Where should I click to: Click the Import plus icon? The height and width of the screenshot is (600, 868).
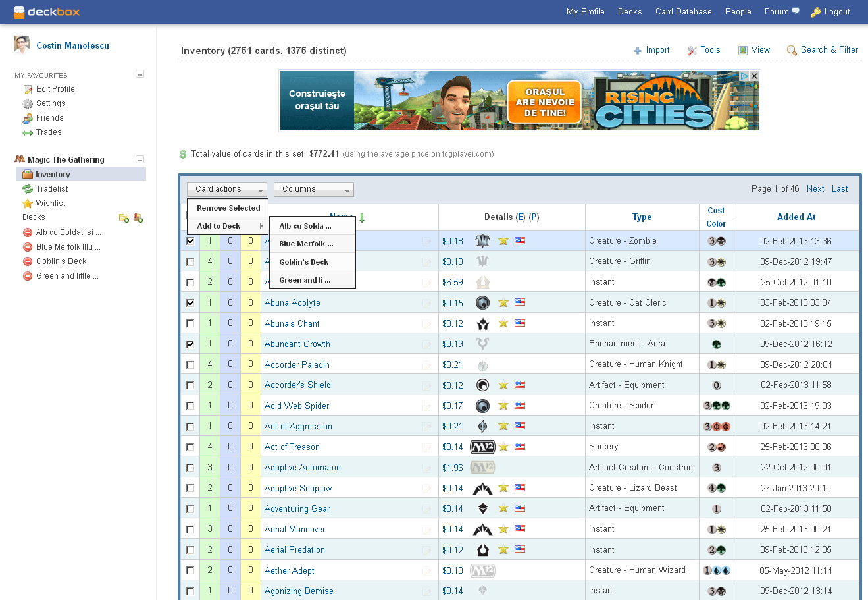638,51
